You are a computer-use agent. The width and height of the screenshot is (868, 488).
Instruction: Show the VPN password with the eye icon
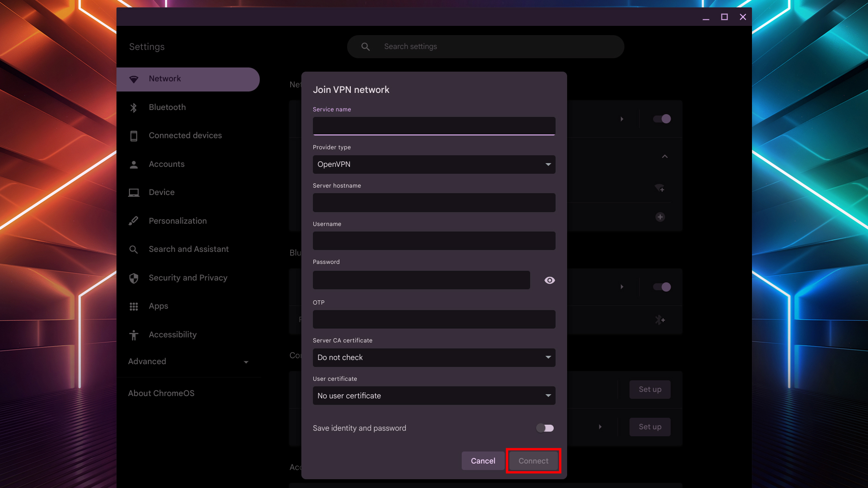(550, 281)
